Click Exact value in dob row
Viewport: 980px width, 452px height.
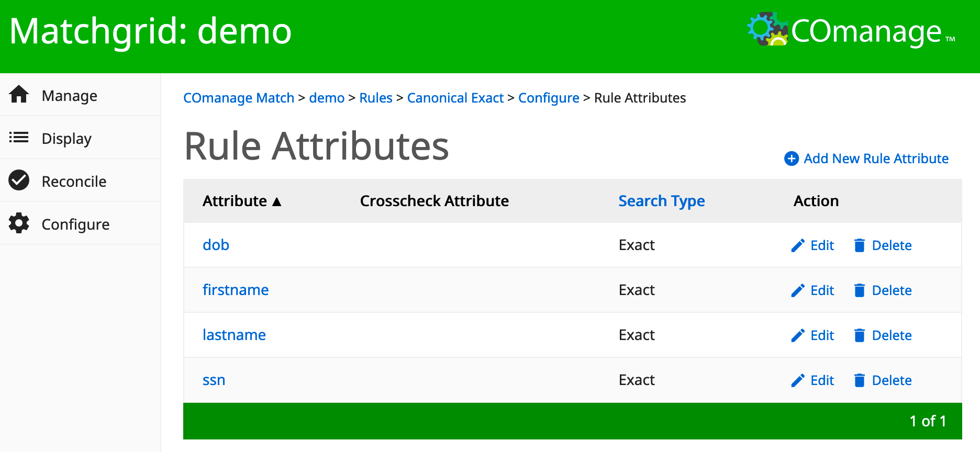(x=637, y=245)
